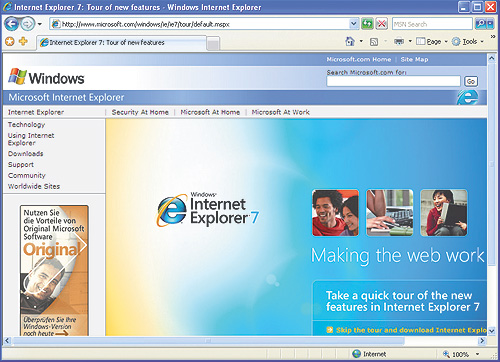This screenshot has width=500, height=362.
Task: Click the photo of hands on keyboard
Action: click(x=390, y=213)
